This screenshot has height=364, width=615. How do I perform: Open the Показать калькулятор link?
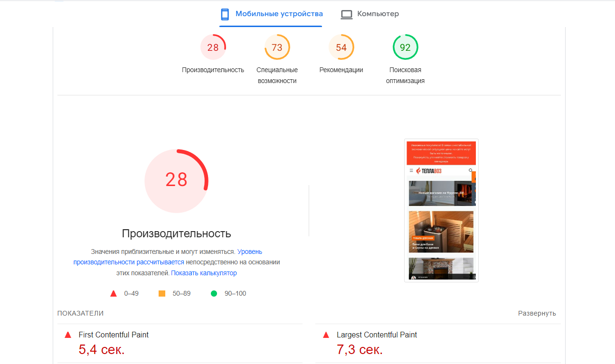coord(204,272)
